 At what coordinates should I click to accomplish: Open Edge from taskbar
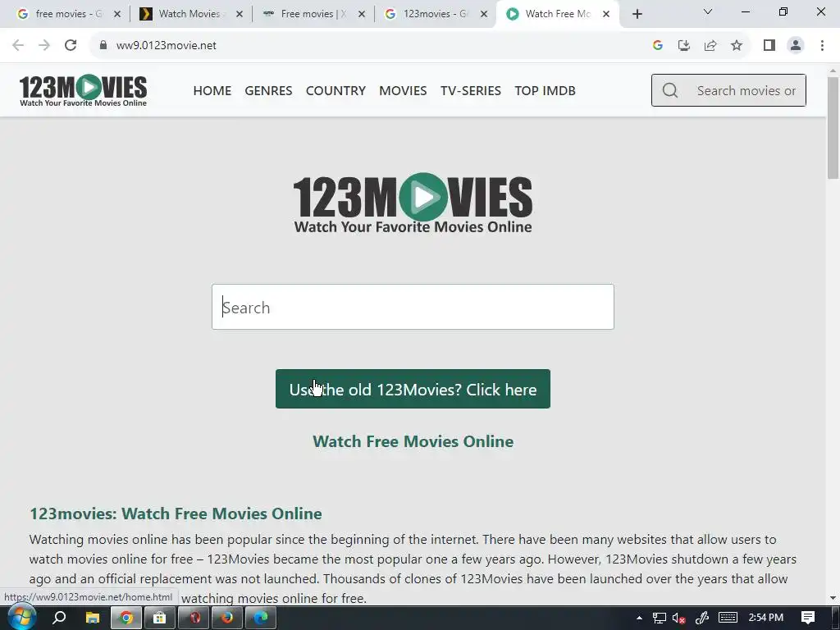261,618
